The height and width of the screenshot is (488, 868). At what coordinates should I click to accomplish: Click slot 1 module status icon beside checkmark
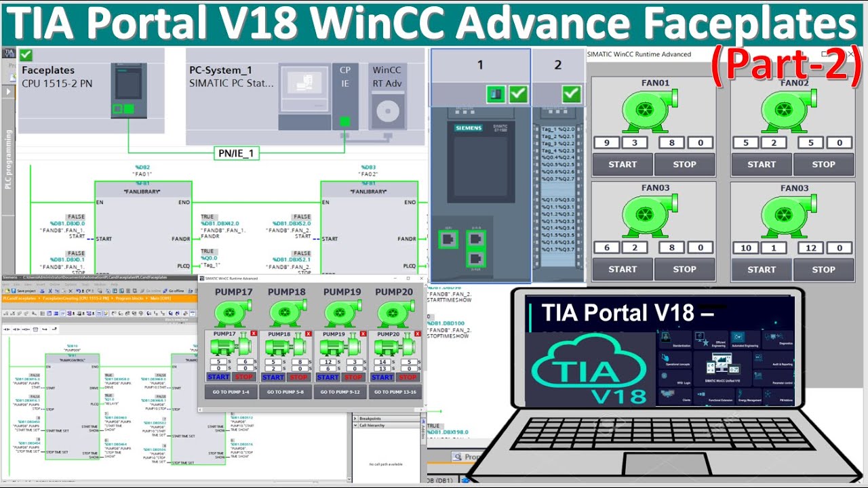coord(496,94)
